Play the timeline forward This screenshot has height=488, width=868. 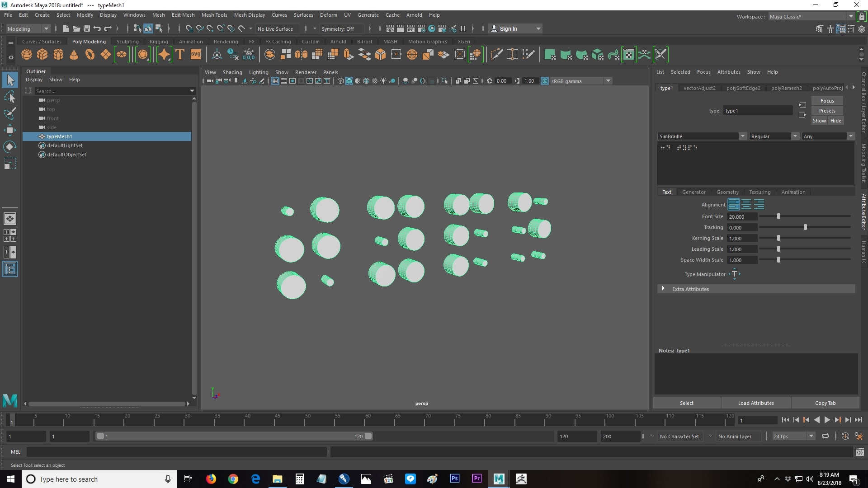[827, 420]
